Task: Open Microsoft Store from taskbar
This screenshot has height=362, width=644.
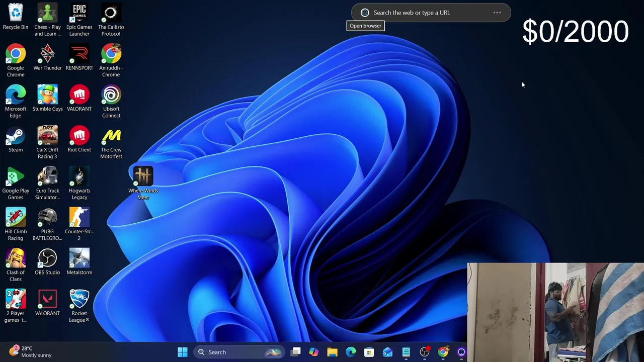Action: coord(369,352)
